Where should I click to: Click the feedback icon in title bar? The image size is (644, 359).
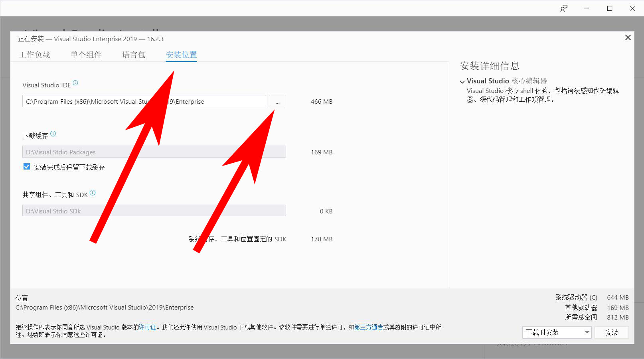coord(564,8)
